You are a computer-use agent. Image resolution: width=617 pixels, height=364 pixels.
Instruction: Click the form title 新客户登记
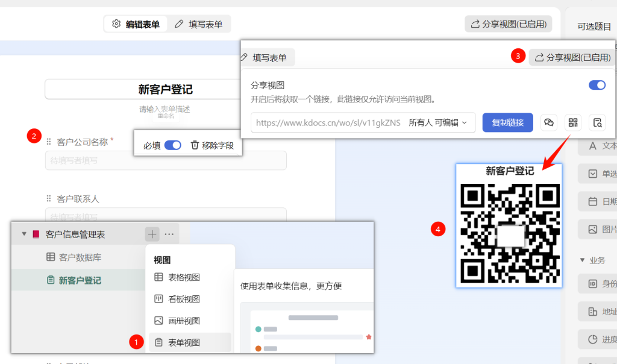[165, 89]
